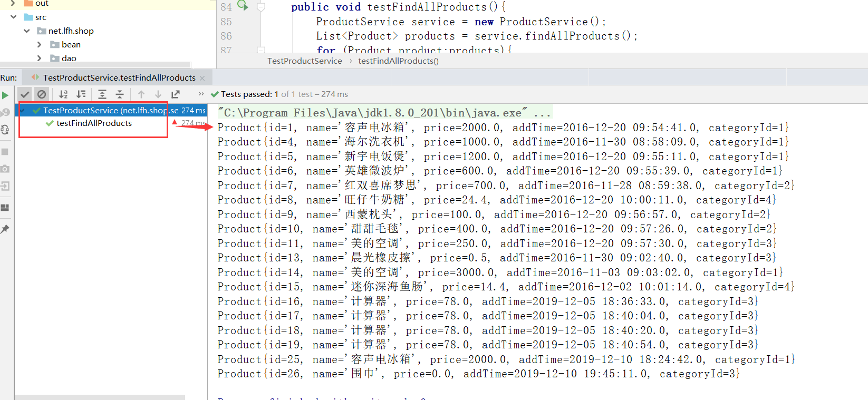Viewport: 868px width, 400px height.
Task: Click console line Product{id=15 迷你深海鱼肠
Action: tap(506, 287)
